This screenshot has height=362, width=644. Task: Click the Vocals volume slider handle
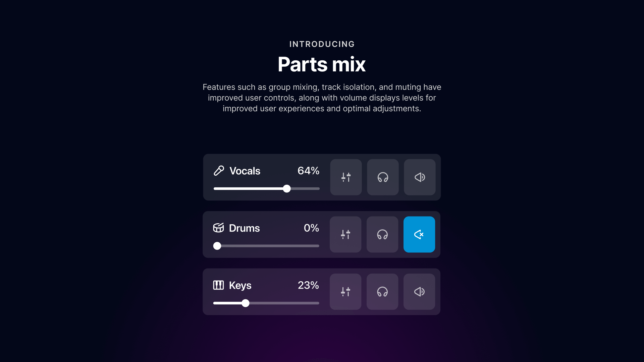tap(287, 189)
